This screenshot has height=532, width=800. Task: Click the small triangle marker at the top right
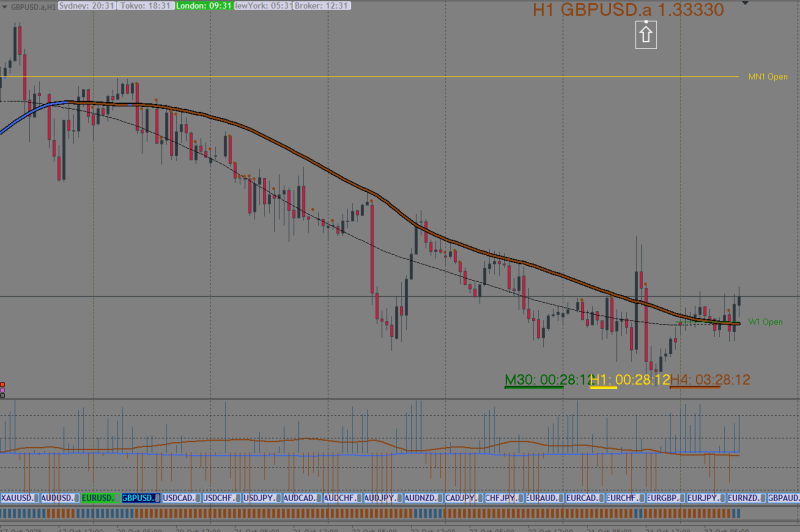pos(745,3)
